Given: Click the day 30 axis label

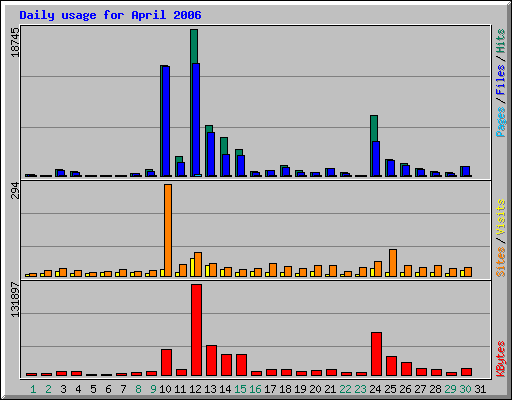Looking at the screenshot, I should click(x=465, y=389).
